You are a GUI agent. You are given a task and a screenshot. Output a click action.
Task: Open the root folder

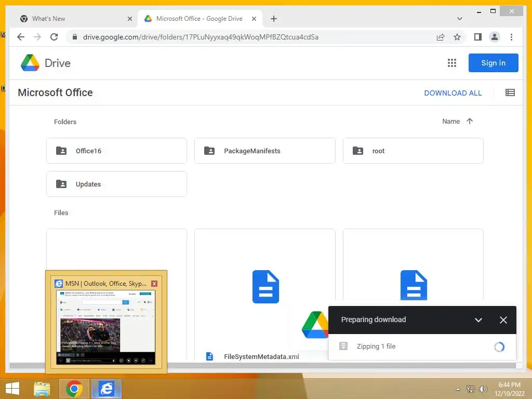coord(413,151)
